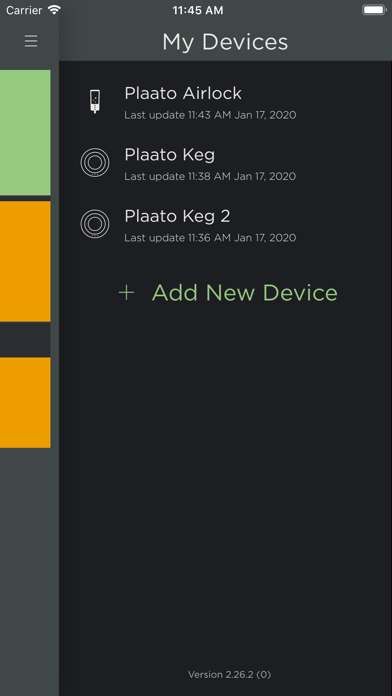This screenshot has height=696, width=392.
Task: Tap the Plaato Airlock device icon
Action: pyautogui.click(x=95, y=102)
